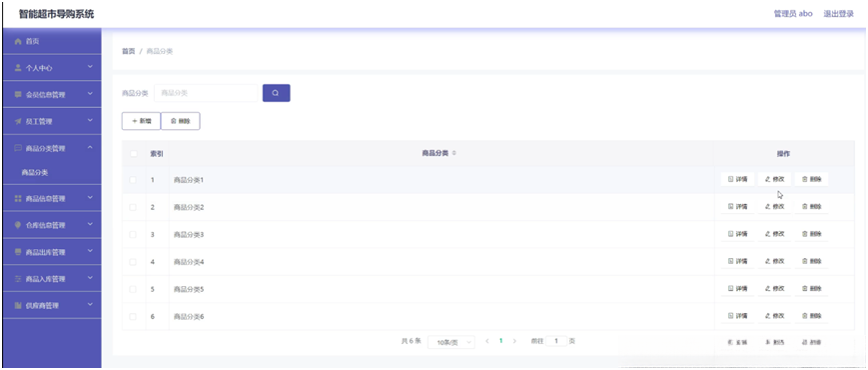Open 详情 for 商品分类3 row
This screenshot has height=370, width=868.
pos(737,234)
